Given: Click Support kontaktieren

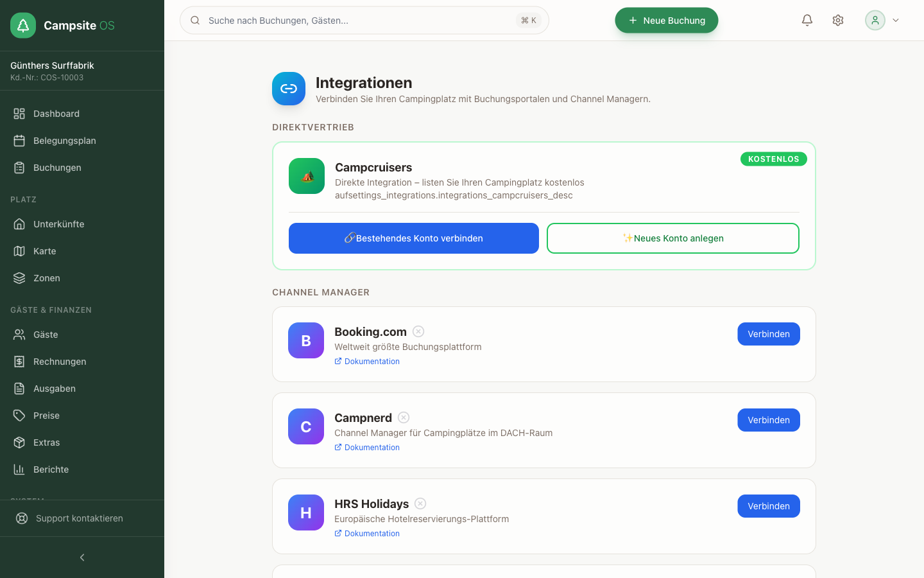Looking at the screenshot, I should (82, 518).
